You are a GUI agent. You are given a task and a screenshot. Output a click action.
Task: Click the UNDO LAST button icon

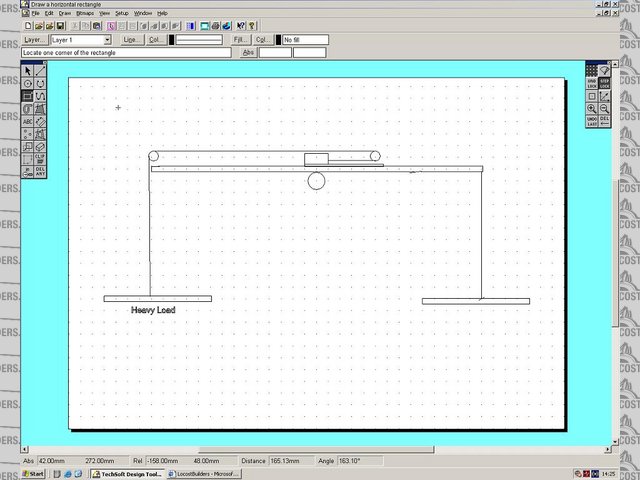tap(592, 121)
